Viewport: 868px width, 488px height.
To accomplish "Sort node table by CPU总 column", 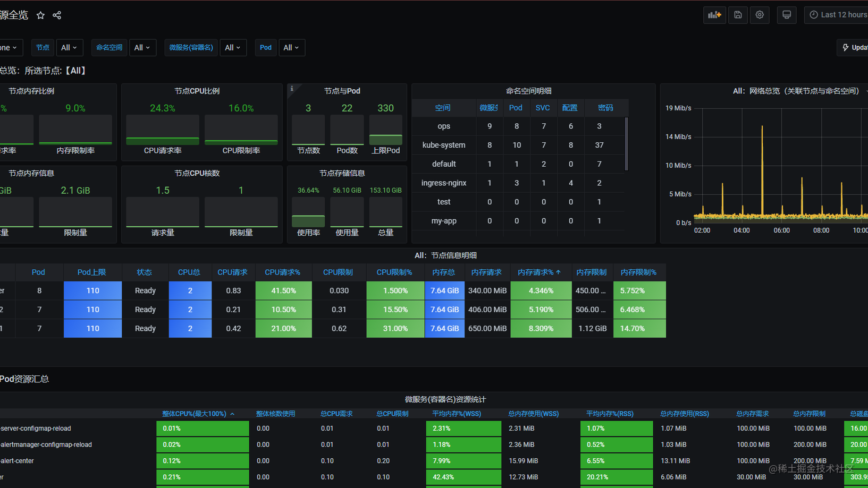I will point(189,272).
